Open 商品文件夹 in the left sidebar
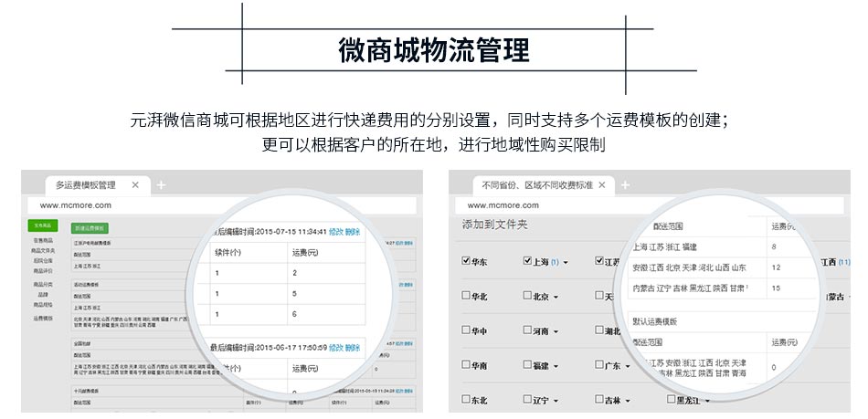The width and height of the screenshot is (868, 419). pos(43,250)
